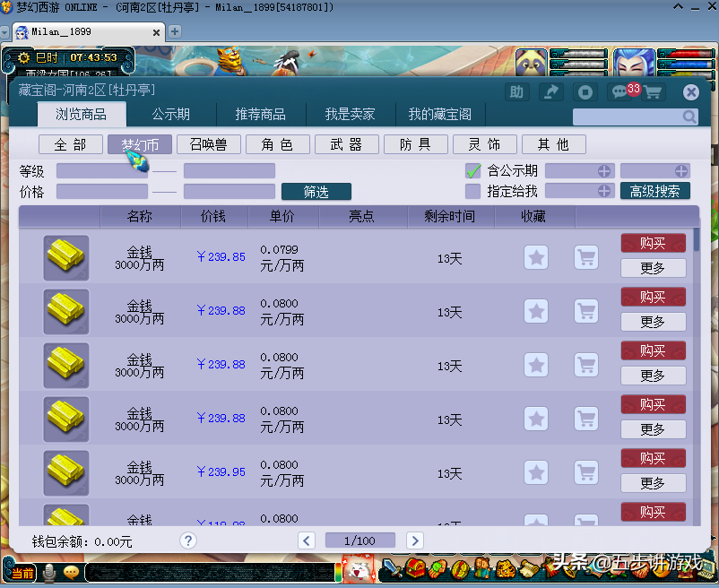719x588 pixels.
Task: Expand first plus selector beside 含公示期
Action: tap(604, 171)
